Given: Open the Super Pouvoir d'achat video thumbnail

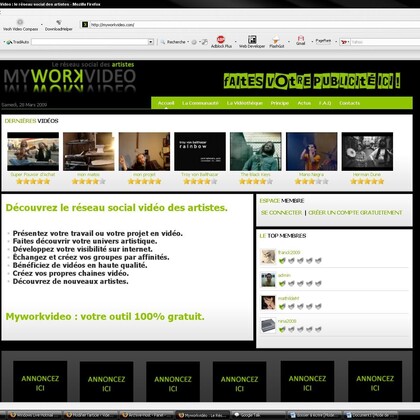Looking at the screenshot, I should pyautogui.click(x=33, y=151).
